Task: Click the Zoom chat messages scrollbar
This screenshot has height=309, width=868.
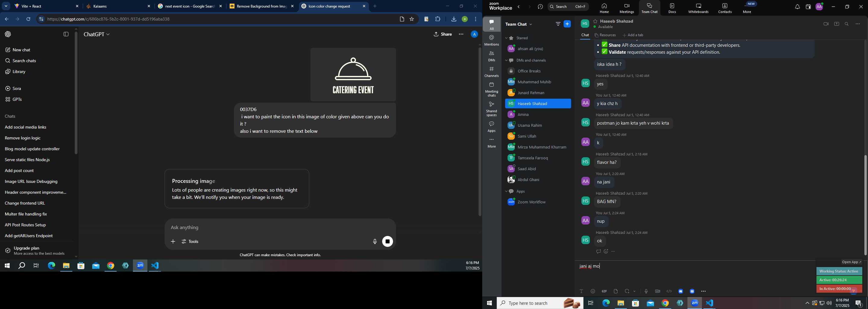Action: (865, 205)
